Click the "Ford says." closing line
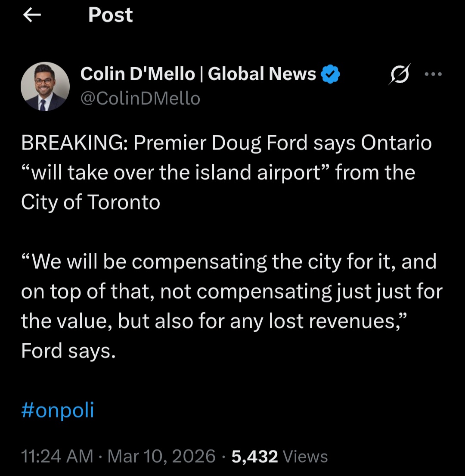Screen dimensions: 465x476 68,351
